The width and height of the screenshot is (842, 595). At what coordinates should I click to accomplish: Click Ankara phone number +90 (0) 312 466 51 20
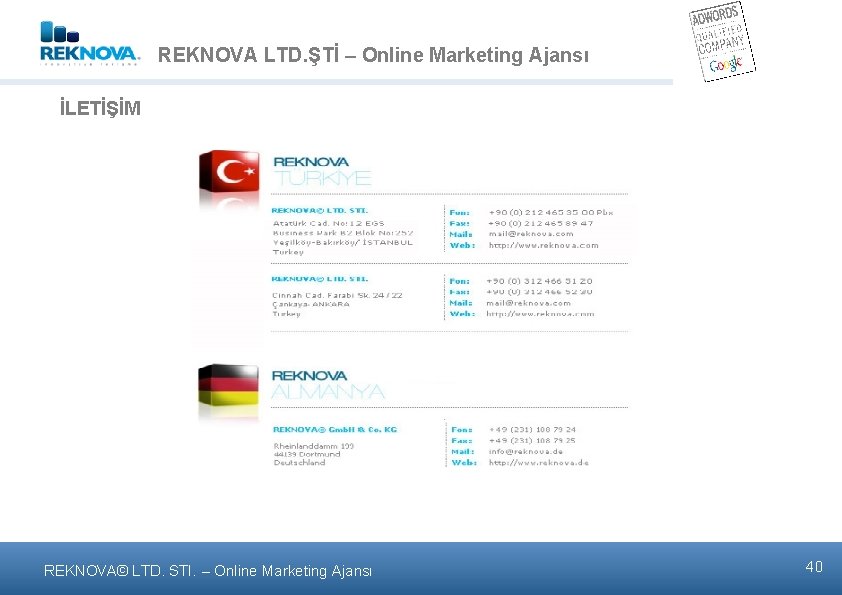pos(539,281)
